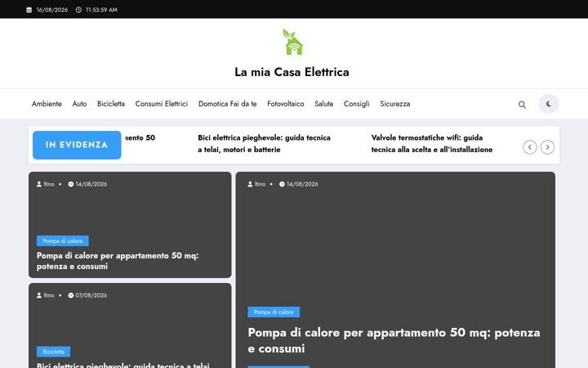
Task: Open the Consigli menu item
Action: point(356,104)
